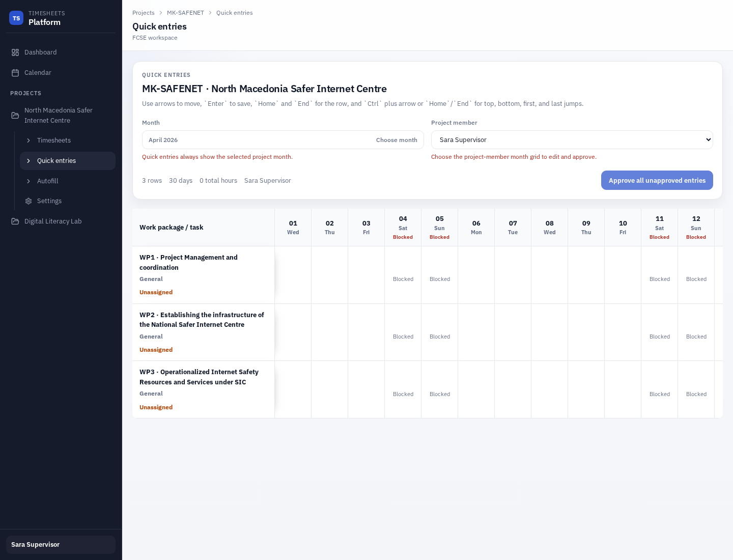Approve all unapproved entries
The image size is (733, 560).
[657, 180]
